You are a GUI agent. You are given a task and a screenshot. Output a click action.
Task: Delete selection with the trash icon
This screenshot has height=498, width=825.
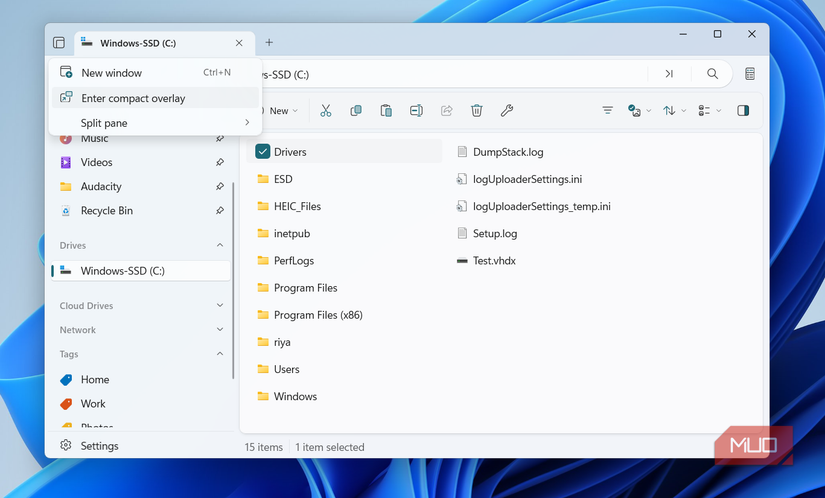click(477, 111)
